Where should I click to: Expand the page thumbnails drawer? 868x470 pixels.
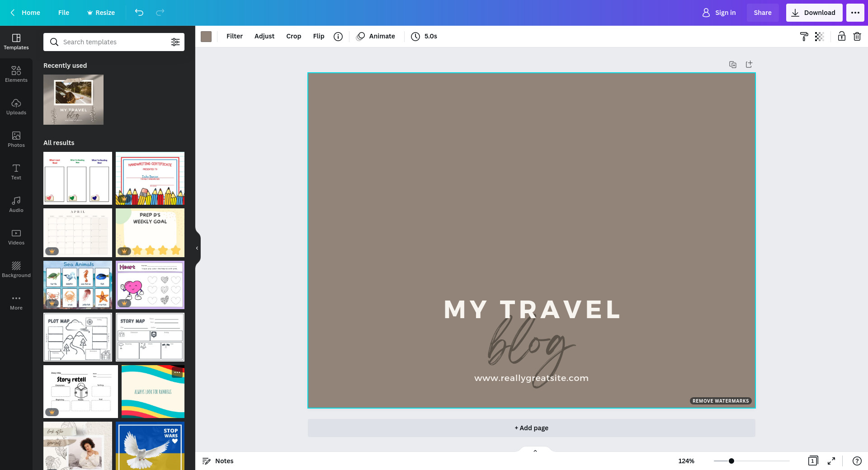(x=535, y=451)
